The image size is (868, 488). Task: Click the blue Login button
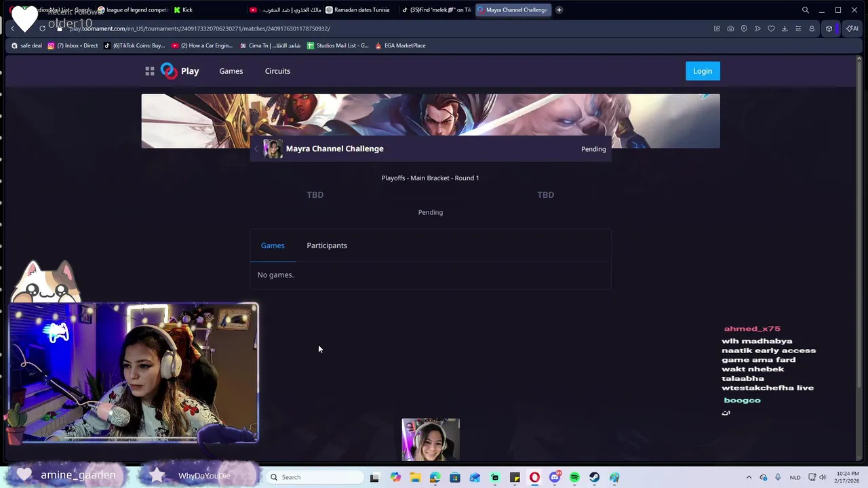703,71
